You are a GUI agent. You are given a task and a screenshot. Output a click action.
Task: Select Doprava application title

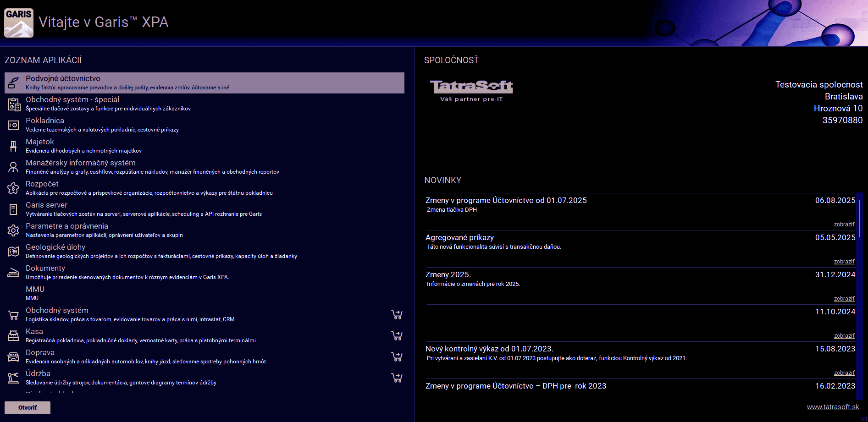point(40,352)
